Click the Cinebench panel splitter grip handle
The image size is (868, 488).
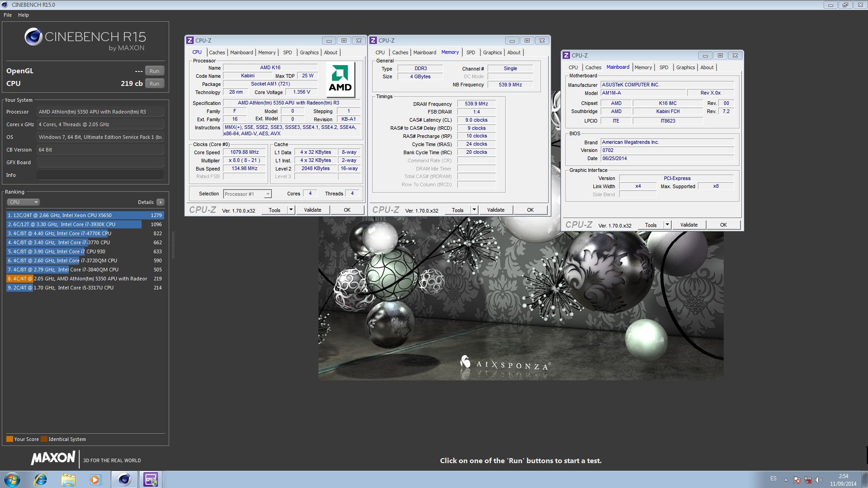[173, 245]
